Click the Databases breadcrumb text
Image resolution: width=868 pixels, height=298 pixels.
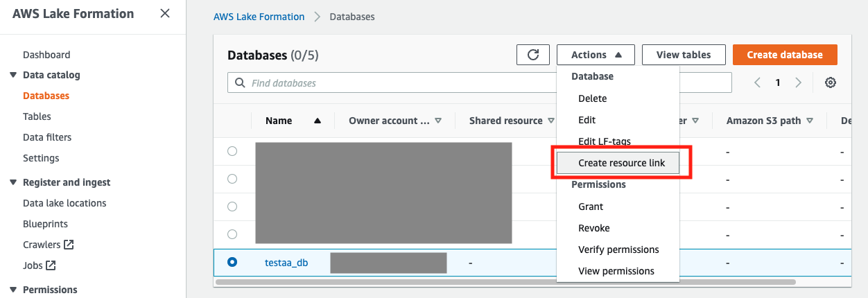352,17
